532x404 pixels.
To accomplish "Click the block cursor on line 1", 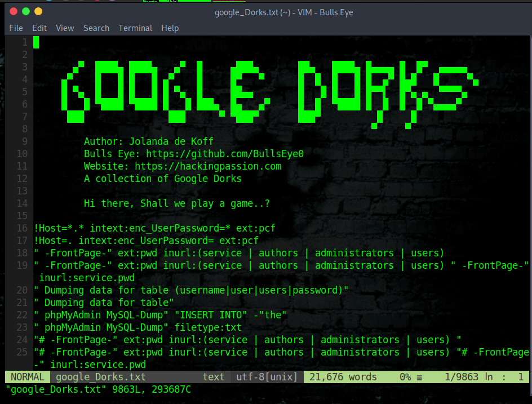I will 36,42.
